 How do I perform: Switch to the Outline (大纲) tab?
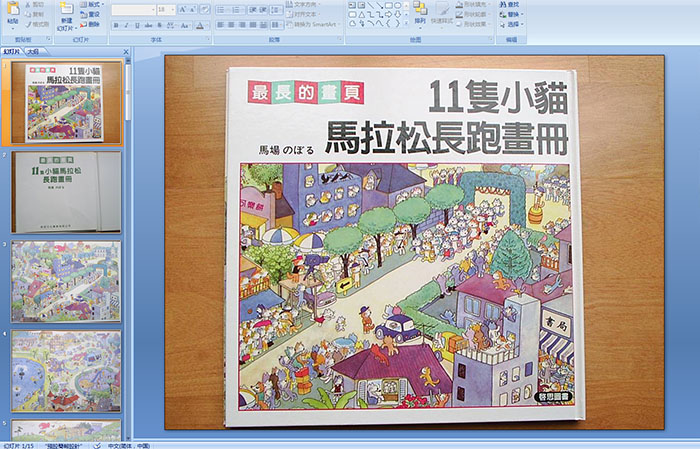(33, 52)
